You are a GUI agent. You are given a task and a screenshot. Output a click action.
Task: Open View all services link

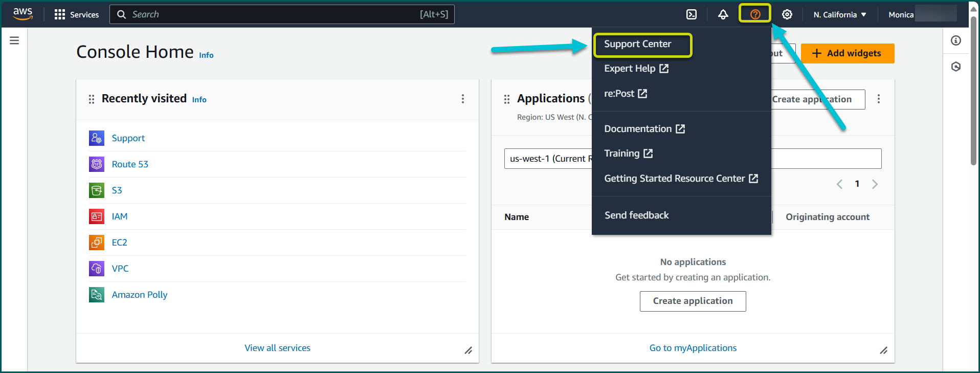(x=277, y=348)
